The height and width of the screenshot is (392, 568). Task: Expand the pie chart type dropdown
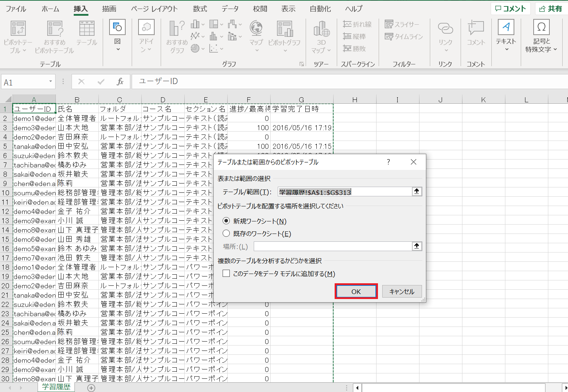tap(203, 49)
